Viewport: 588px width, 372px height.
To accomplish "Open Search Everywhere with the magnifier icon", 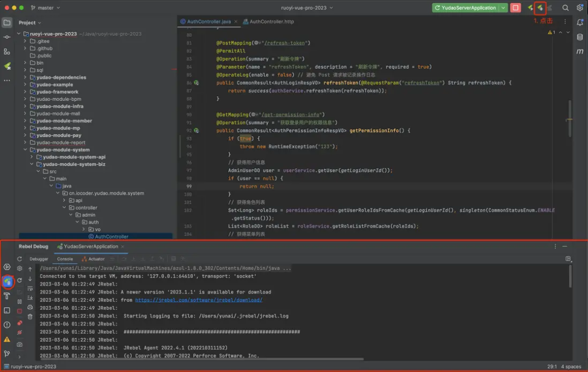I will coord(566,8).
